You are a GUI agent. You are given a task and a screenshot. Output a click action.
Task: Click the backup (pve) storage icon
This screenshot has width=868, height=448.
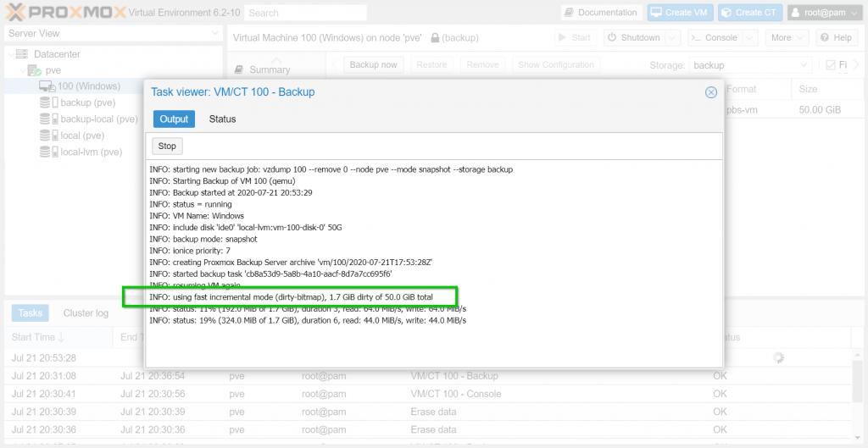[x=48, y=102]
